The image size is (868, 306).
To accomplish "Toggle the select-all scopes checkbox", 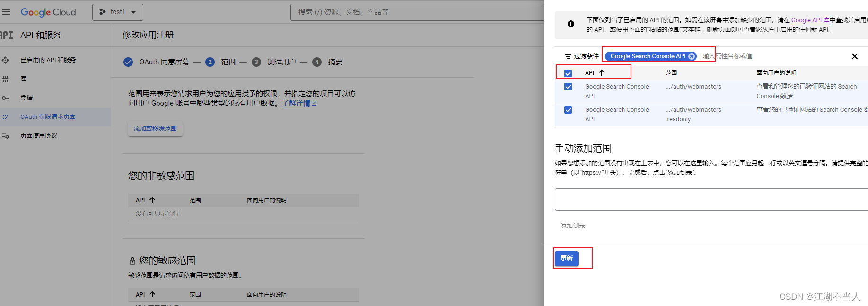I will pos(568,73).
